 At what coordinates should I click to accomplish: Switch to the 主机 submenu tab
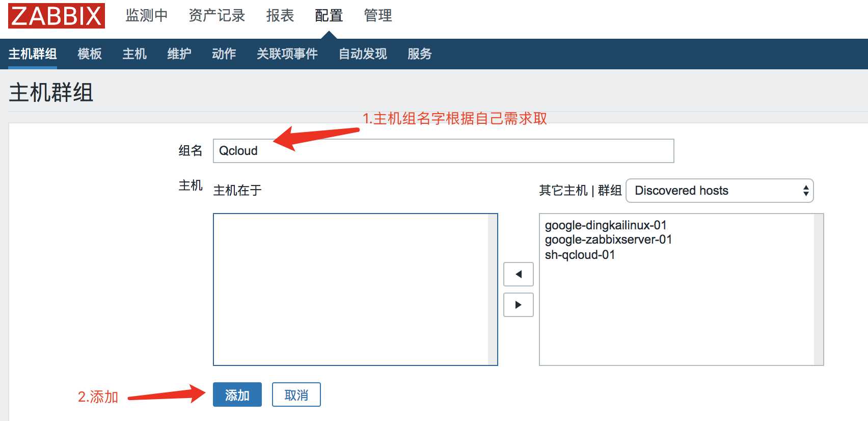pos(134,54)
